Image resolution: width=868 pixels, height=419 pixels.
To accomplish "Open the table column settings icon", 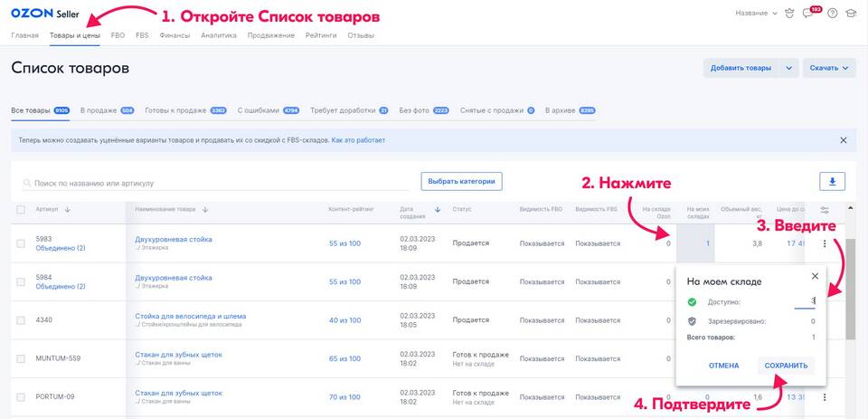I will click(x=825, y=210).
